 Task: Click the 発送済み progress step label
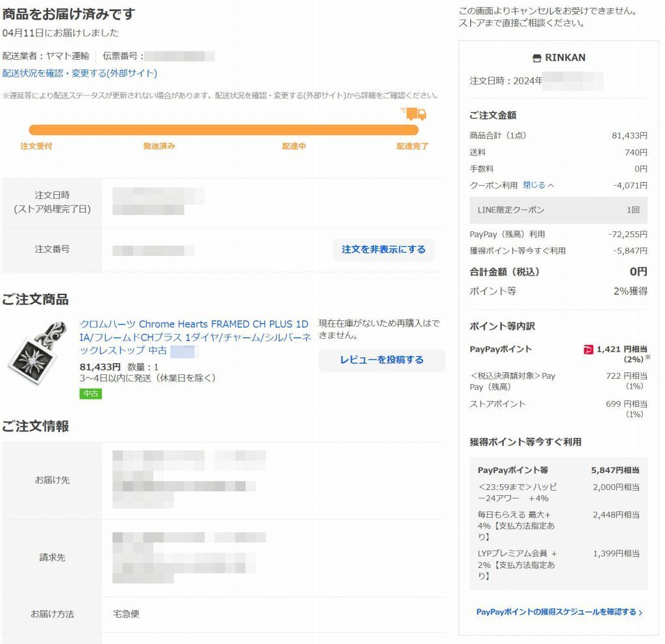(159, 146)
